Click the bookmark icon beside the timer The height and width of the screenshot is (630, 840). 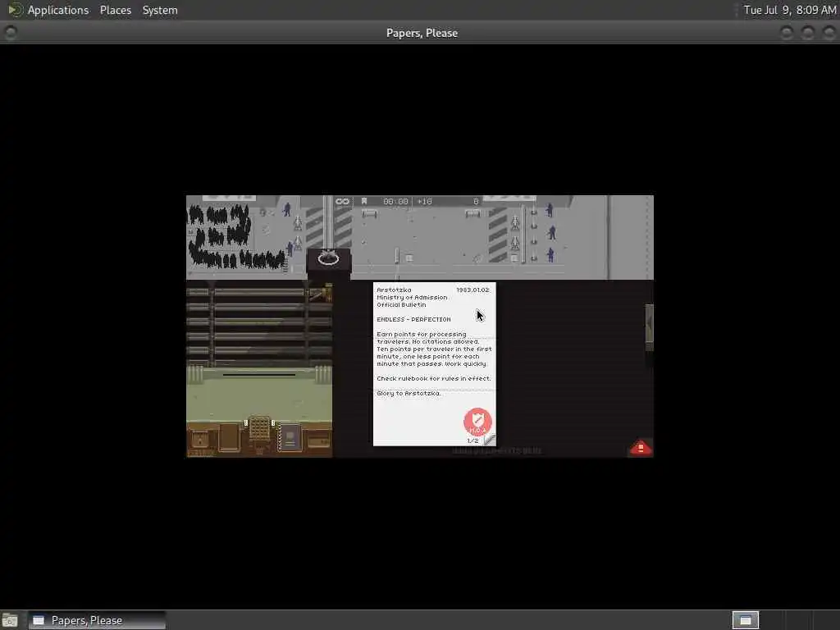click(364, 202)
